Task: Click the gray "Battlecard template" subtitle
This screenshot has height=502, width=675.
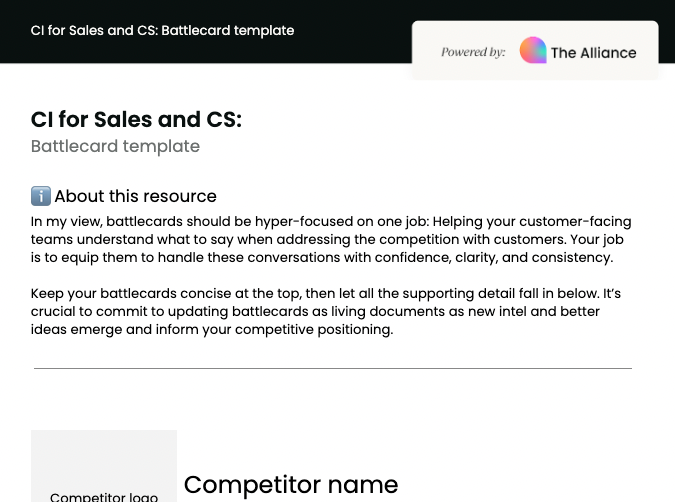Action: [115, 146]
